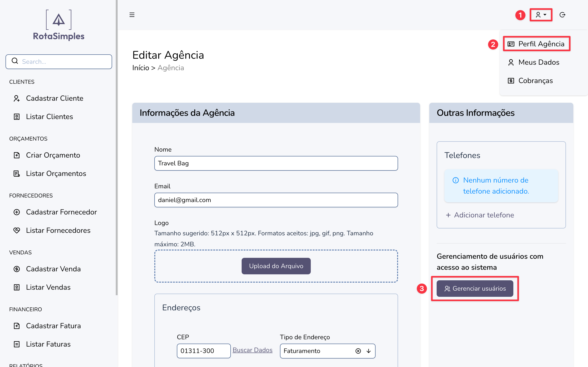Clear the Tipo de Endereço selection

tap(358, 351)
